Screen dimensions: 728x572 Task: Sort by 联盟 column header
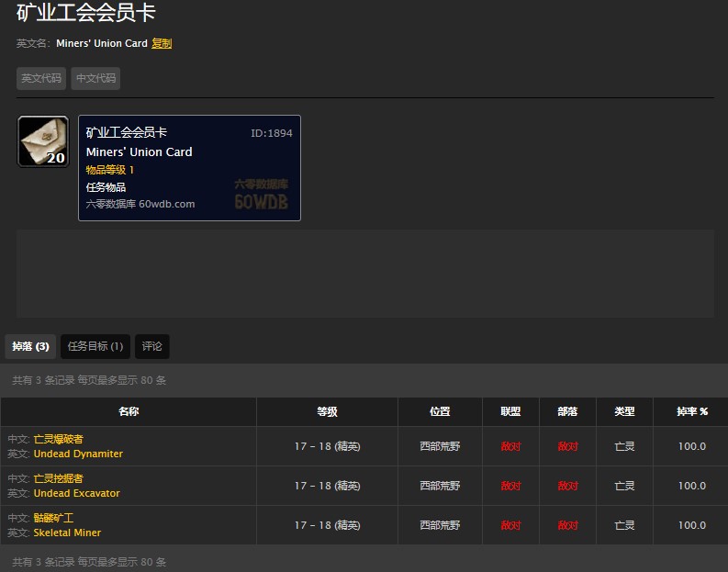coord(510,412)
